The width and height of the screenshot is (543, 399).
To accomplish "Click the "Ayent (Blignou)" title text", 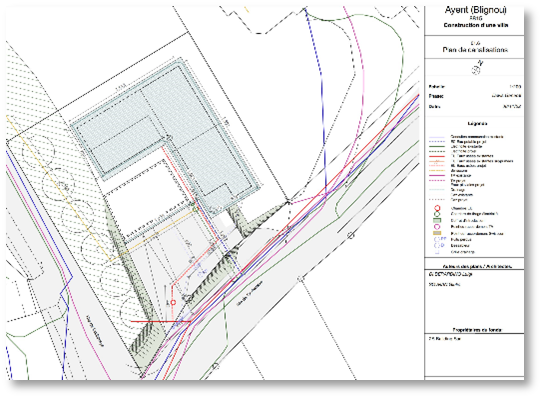I will 476,10.
